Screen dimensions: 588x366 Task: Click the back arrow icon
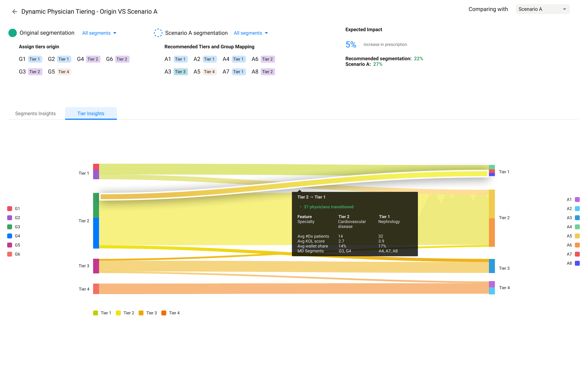[x=15, y=12]
